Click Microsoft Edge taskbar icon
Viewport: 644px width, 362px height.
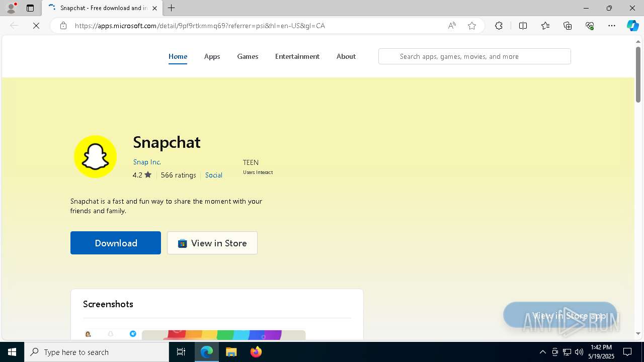[x=207, y=352]
